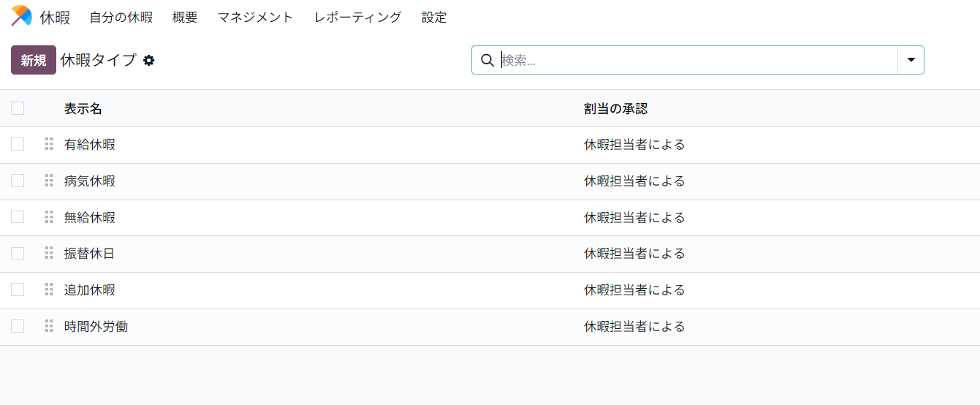
Task: Select the 無給休暇 row checkbox
Action: [18, 218]
